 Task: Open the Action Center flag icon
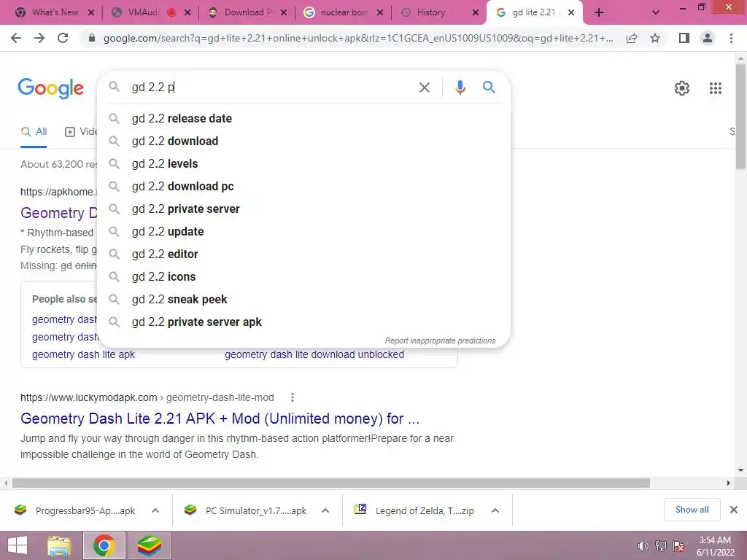coord(678,546)
